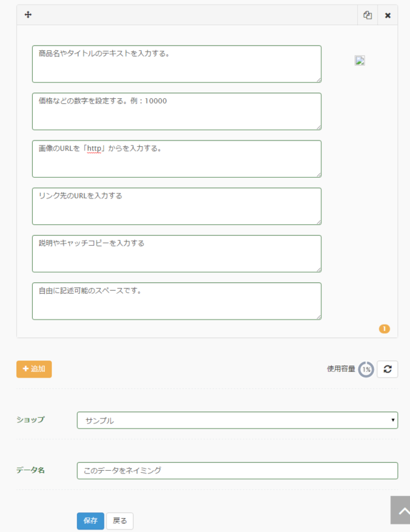Click the image URL http input field
The image size is (410, 532).
(x=177, y=159)
